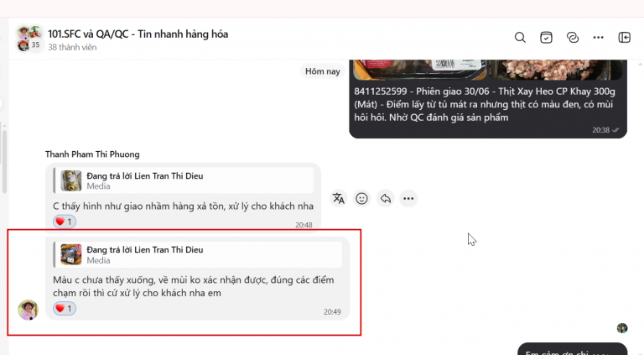The height and width of the screenshot is (355, 644).
Task: Toggle the right sidebar panel icon
Action: coord(624,38)
